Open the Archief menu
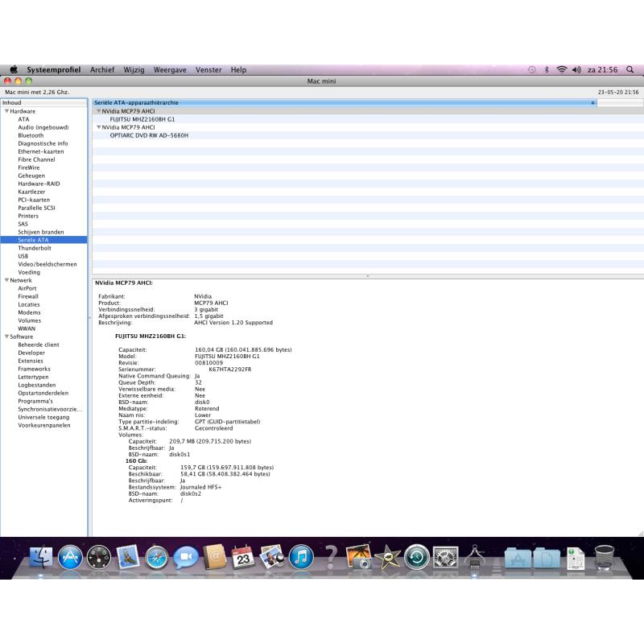644x644 pixels. 102,70
